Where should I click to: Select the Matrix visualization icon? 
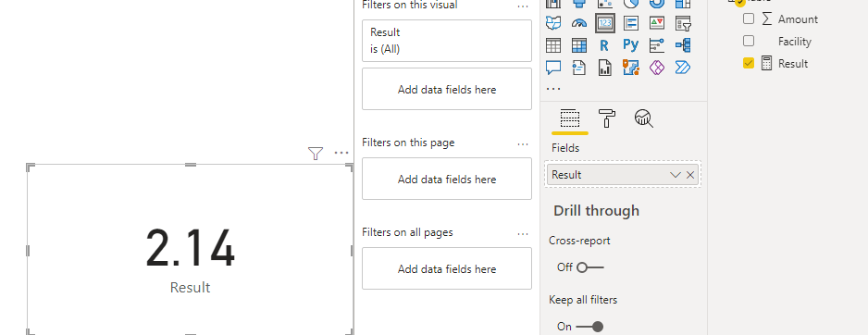[x=579, y=44]
